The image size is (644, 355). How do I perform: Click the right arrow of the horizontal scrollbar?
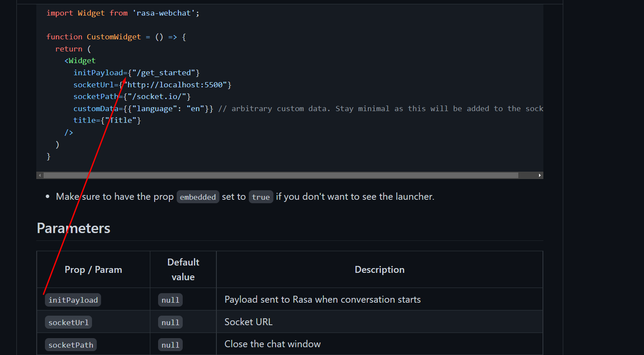pyautogui.click(x=539, y=175)
